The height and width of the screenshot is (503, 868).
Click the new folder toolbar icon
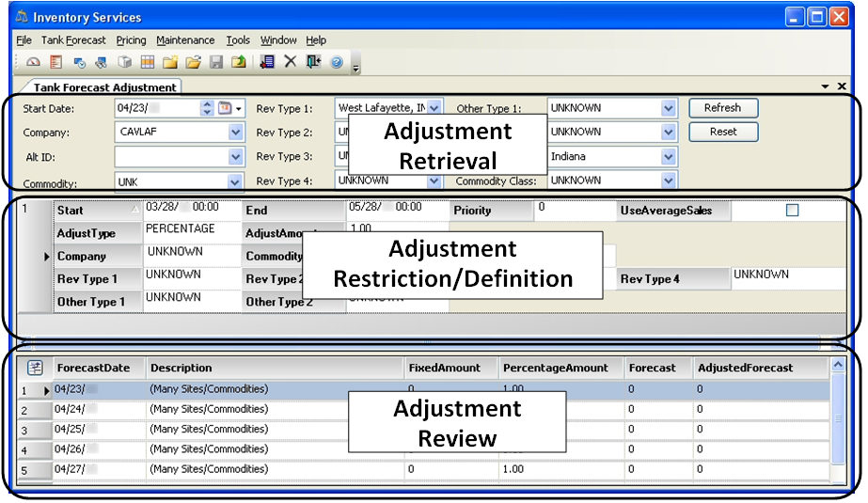pyautogui.click(x=170, y=63)
